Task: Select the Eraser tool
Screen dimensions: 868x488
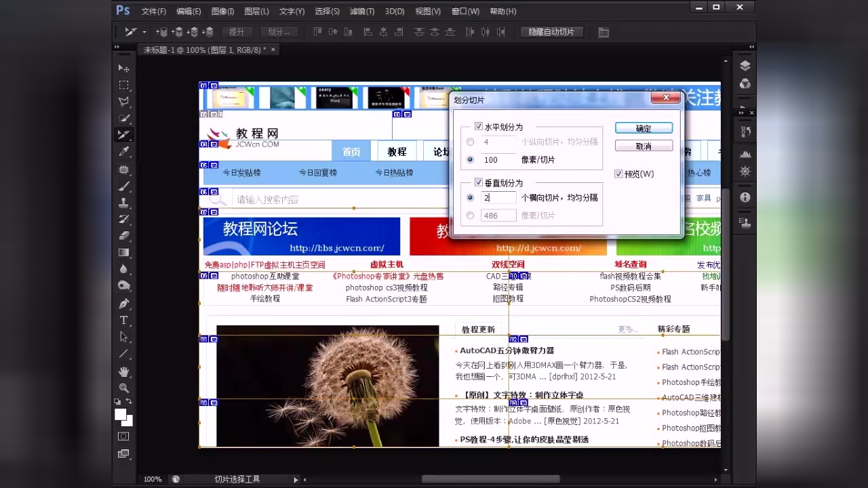Action: tap(123, 236)
